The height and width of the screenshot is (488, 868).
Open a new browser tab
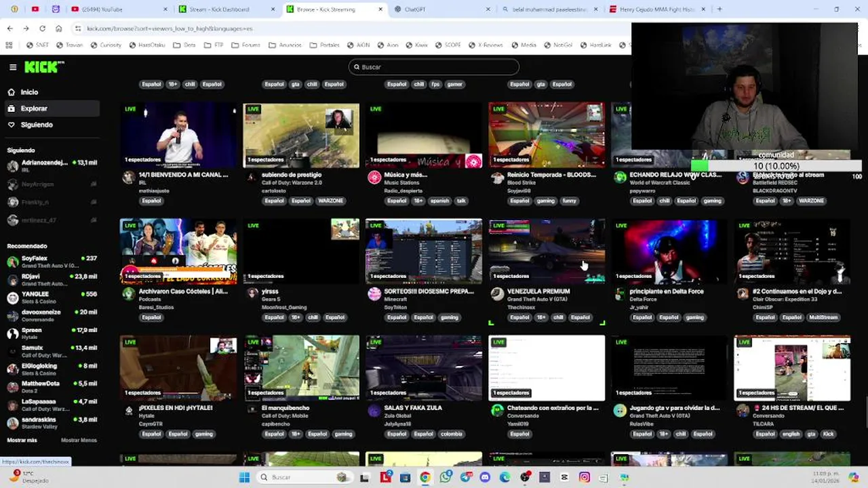[x=719, y=9]
